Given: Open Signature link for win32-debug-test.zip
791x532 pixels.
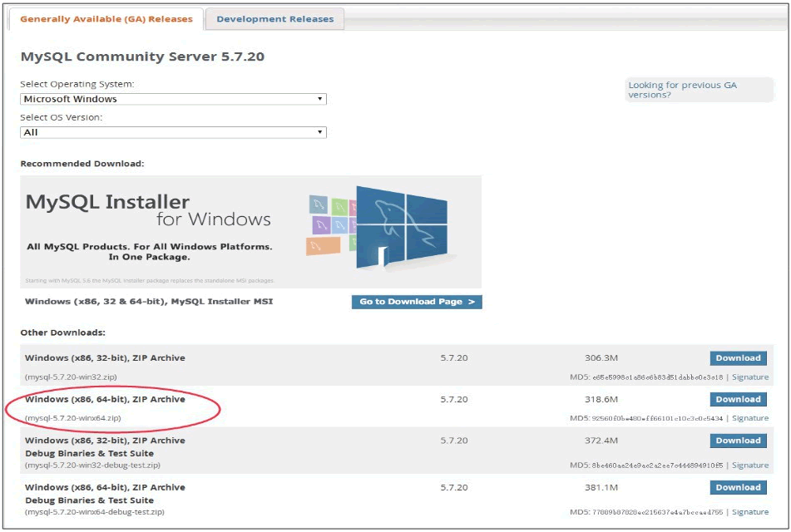Looking at the screenshot, I should pos(750,465).
